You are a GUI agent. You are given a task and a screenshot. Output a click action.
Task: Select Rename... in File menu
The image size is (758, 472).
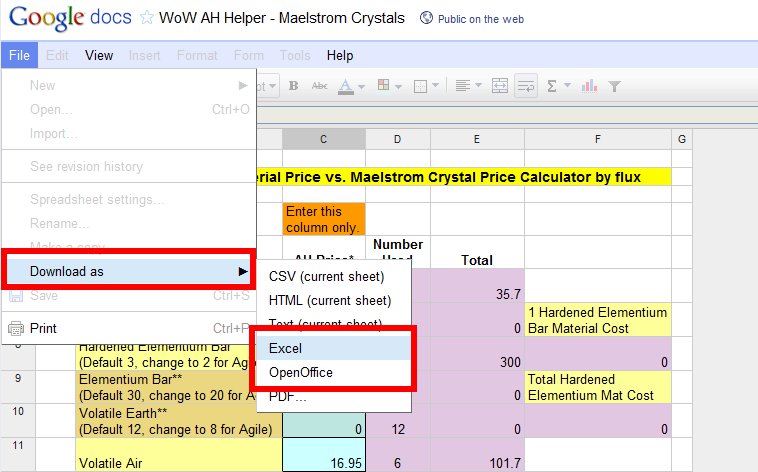(129, 223)
